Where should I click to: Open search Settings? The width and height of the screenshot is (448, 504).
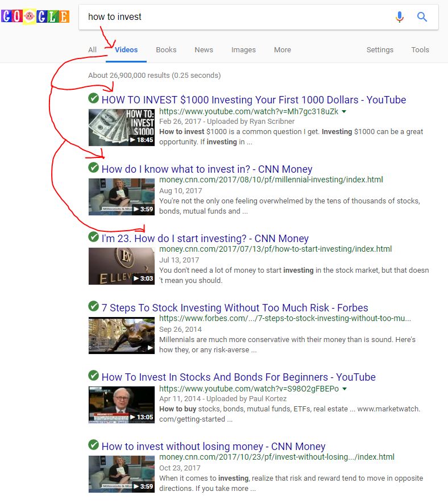pyautogui.click(x=380, y=50)
